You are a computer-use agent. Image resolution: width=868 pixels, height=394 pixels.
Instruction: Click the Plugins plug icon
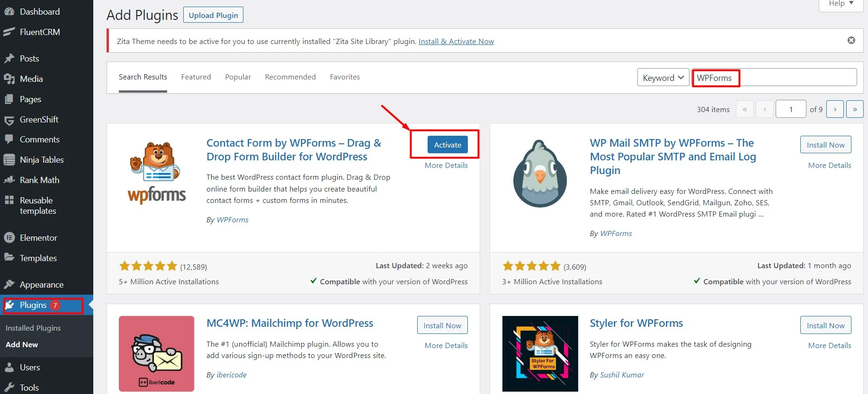tap(10, 305)
